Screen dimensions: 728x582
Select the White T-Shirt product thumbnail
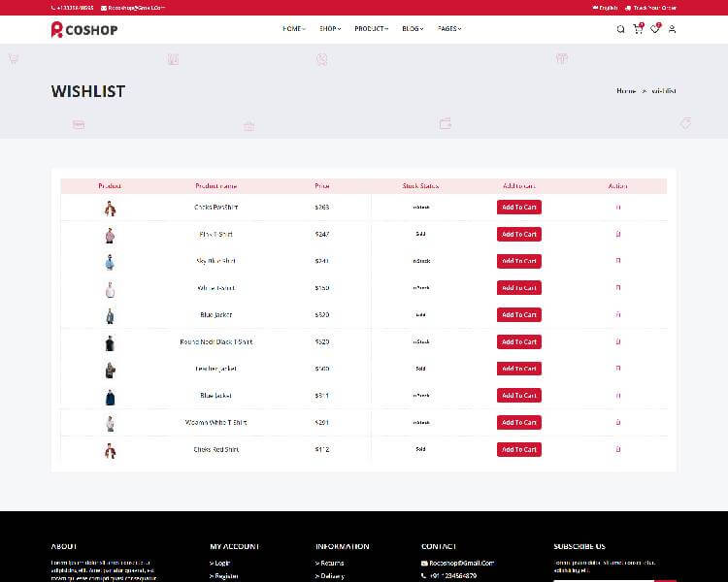coord(110,288)
